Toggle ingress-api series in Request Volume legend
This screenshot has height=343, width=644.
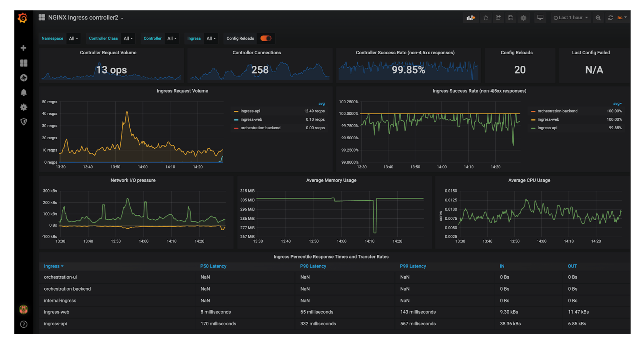tap(250, 111)
